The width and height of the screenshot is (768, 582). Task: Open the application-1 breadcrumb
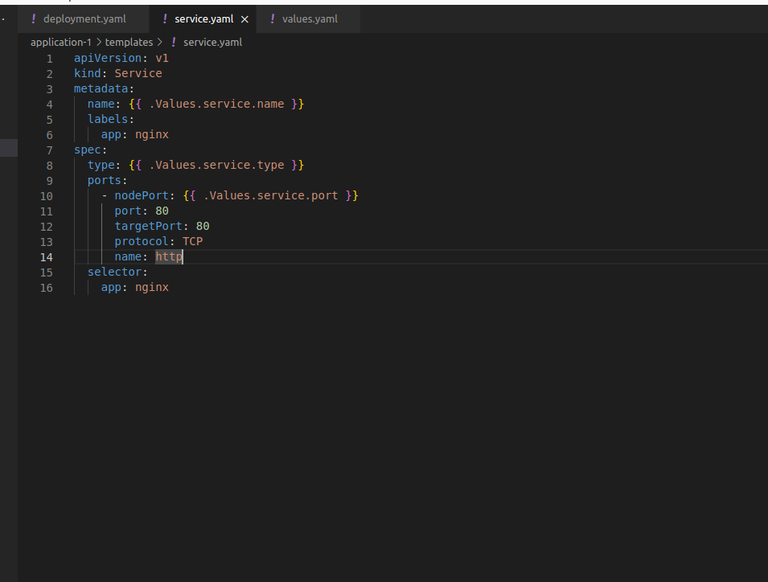click(61, 43)
